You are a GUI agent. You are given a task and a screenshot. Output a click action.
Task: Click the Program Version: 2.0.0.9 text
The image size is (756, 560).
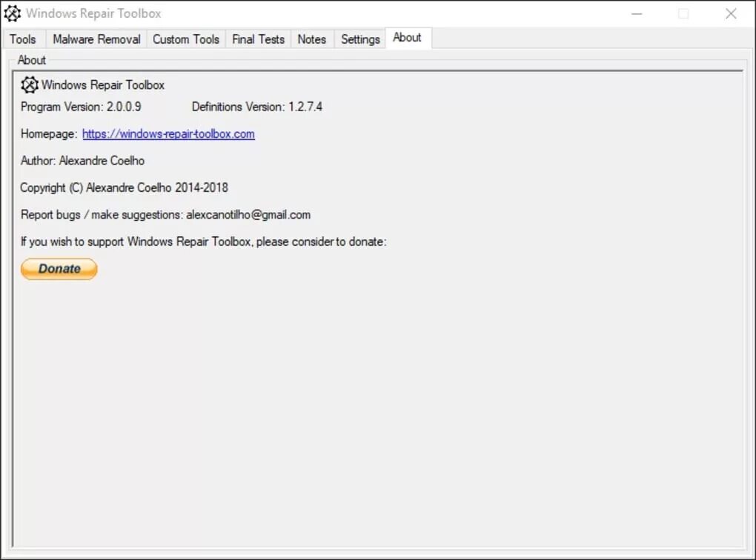point(81,107)
